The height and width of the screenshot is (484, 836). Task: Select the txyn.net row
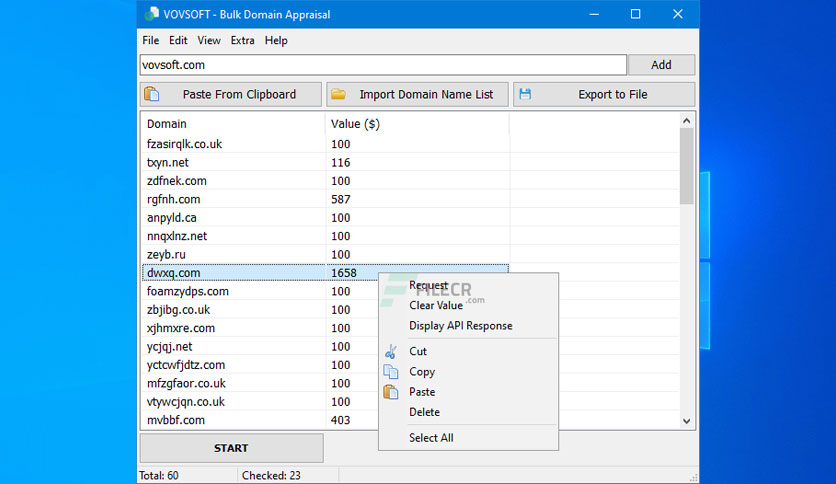pyautogui.click(x=325, y=163)
